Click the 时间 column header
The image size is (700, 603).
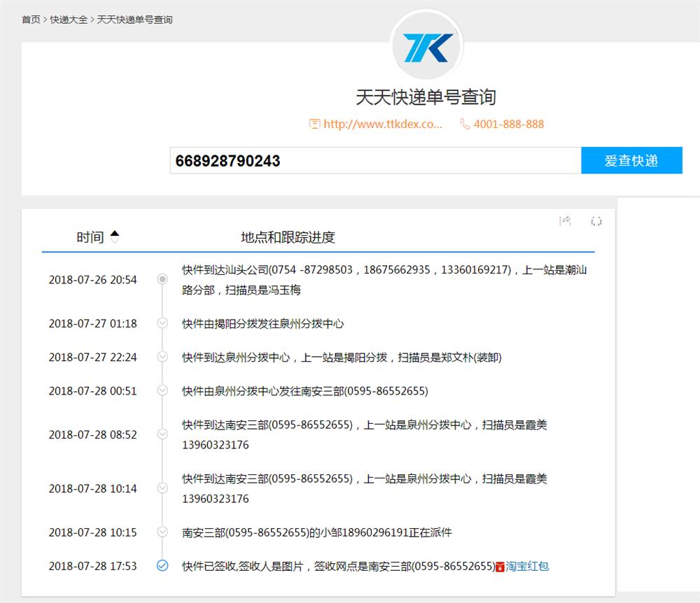(x=90, y=237)
